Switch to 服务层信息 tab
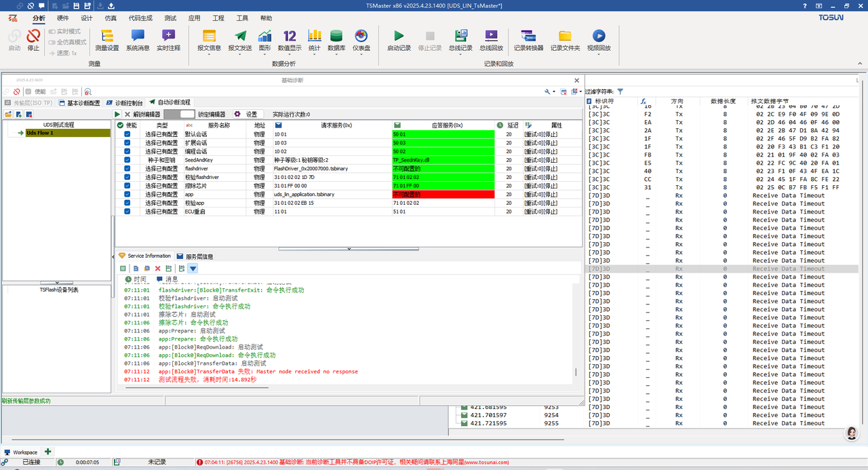 (195, 256)
